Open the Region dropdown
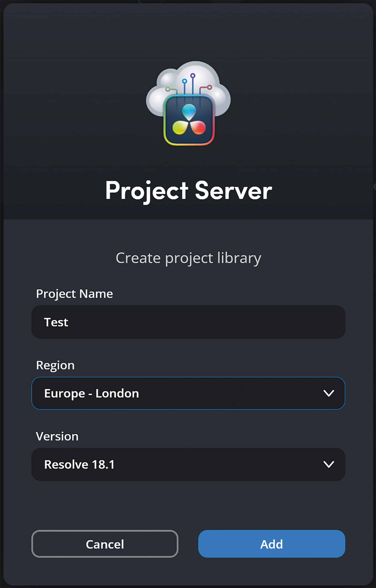This screenshot has height=588, width=376. click(x=188, y=393)
